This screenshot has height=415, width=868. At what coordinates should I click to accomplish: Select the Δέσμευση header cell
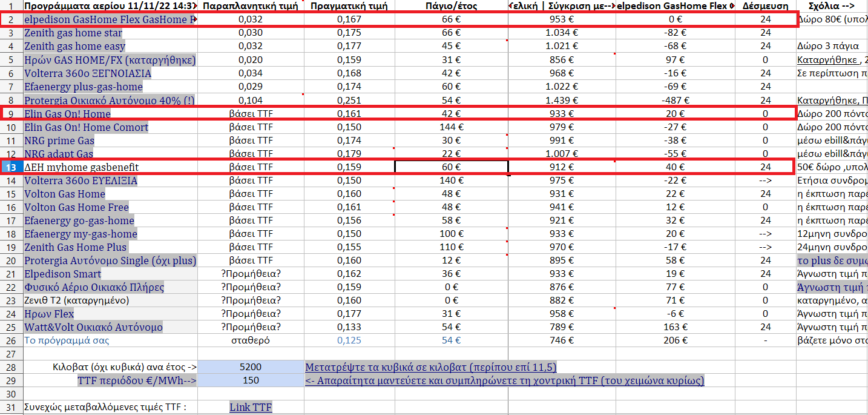(765, 6)
